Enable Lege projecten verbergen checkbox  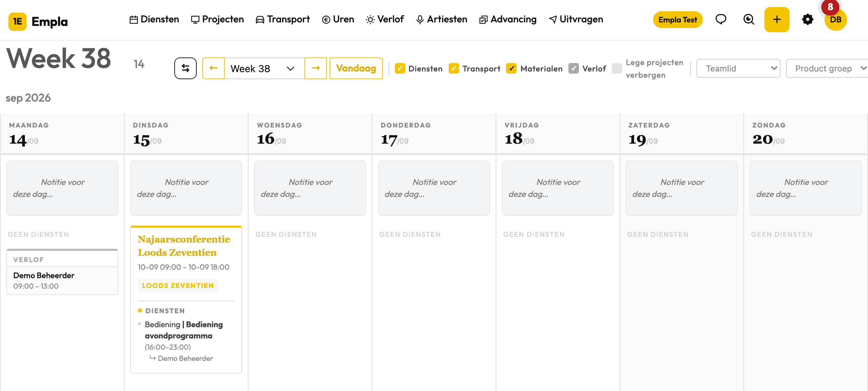point(617,68)
